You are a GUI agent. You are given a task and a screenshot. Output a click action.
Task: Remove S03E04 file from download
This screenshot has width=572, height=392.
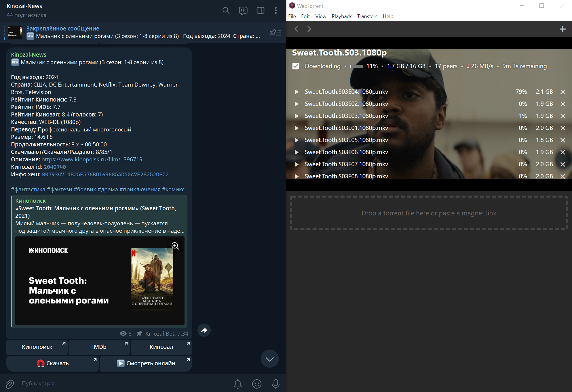coord(563,92)
